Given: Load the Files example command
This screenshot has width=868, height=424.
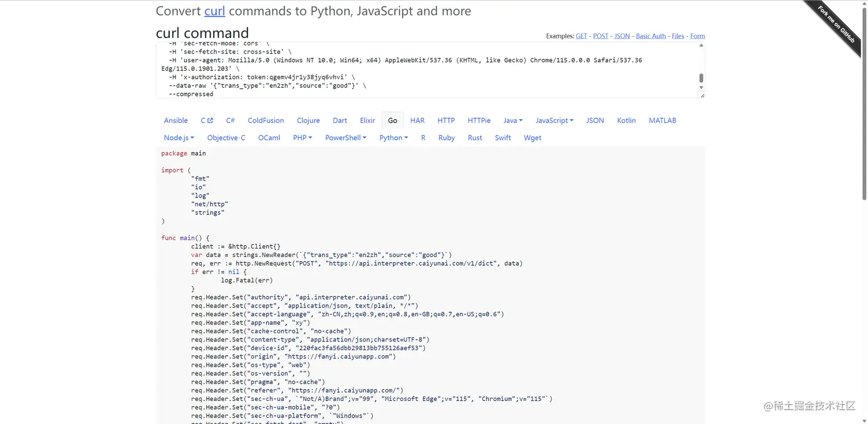Looking at the screenshot, I should pos(678,36).
